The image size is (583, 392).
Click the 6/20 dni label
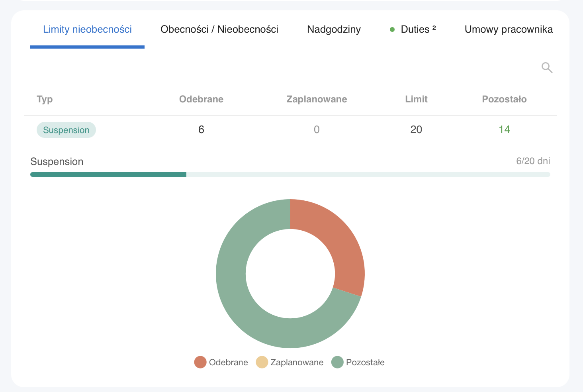pyautogui.click(x=533, y=161)
